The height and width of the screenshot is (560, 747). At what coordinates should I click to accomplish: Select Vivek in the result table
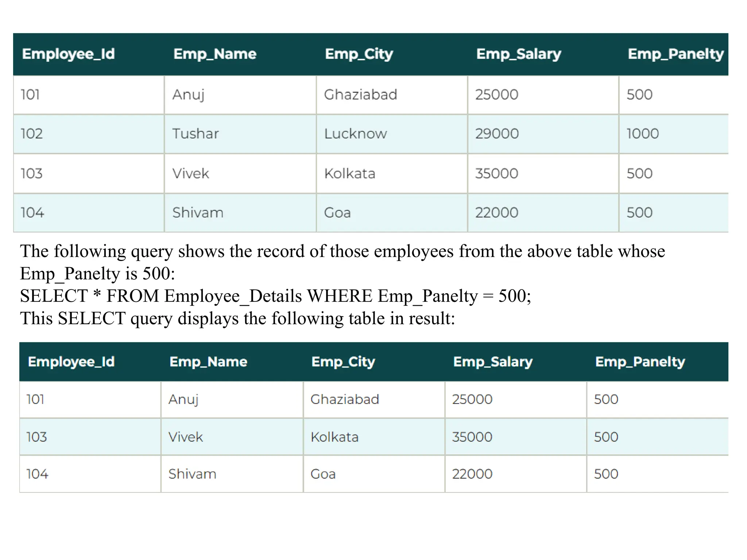[x=186, y=437]
